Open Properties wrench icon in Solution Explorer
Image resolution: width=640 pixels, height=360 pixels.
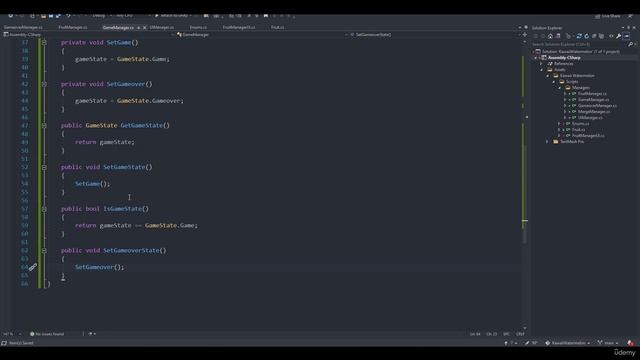(619, 36)
